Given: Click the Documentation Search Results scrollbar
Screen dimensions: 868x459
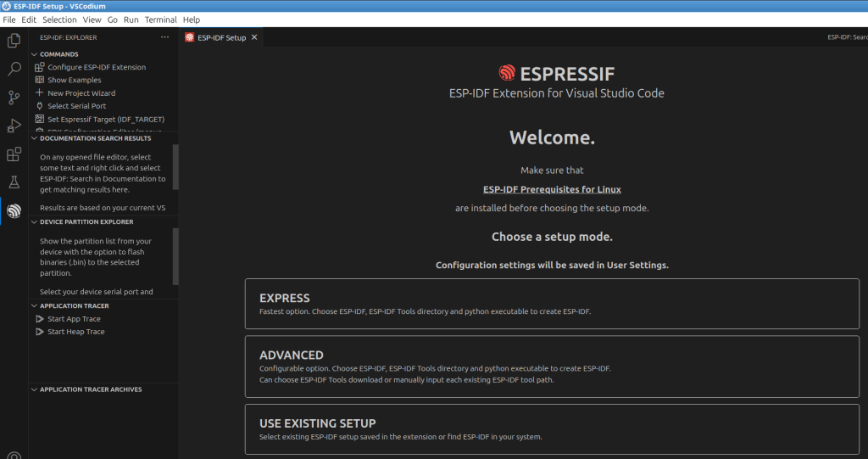Looking at the screenshot, I should 175,165.
